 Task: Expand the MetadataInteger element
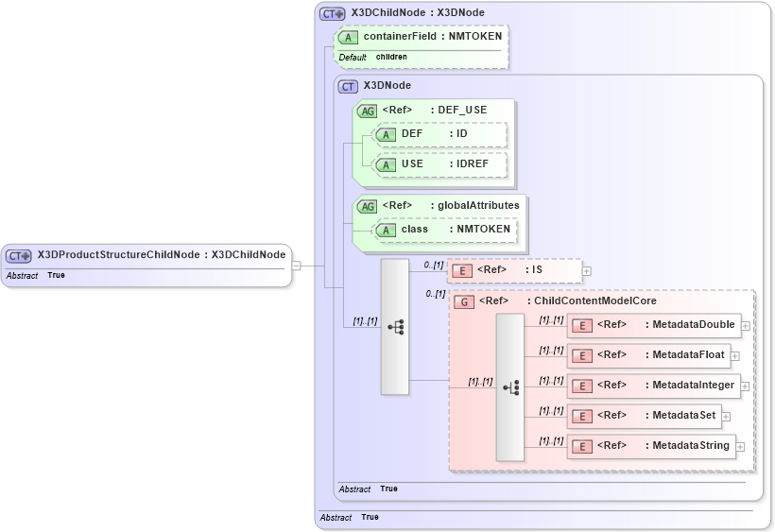click(745, 386)
